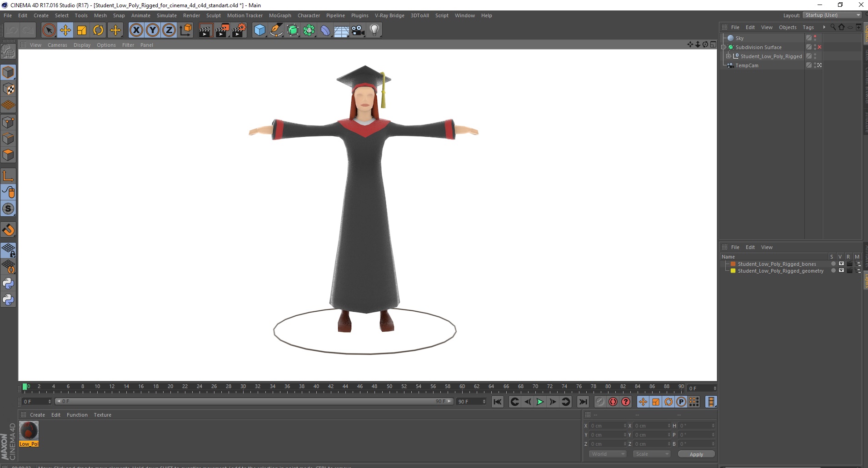Open viewport Display menu

click(82, 45)
